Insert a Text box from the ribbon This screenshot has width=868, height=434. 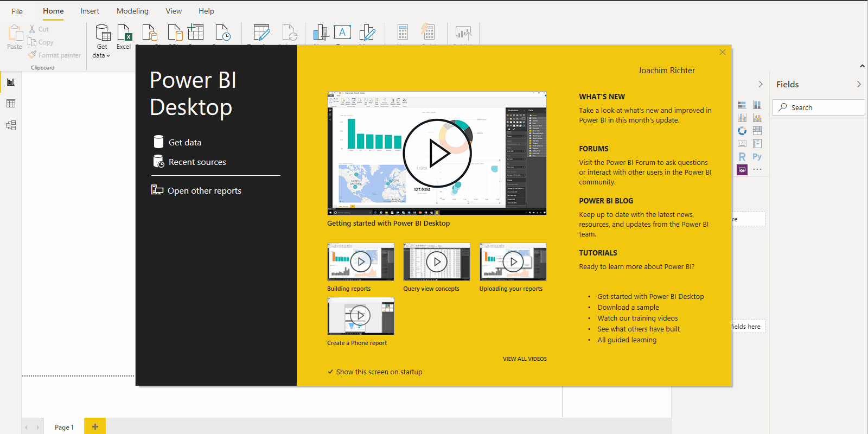[x=342, y=32]
